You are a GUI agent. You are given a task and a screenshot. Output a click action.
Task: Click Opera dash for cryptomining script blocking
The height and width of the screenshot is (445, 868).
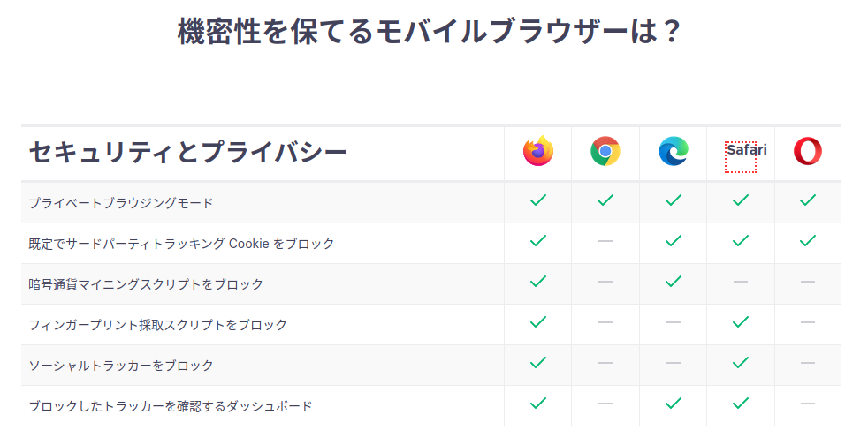click(807, 282)
